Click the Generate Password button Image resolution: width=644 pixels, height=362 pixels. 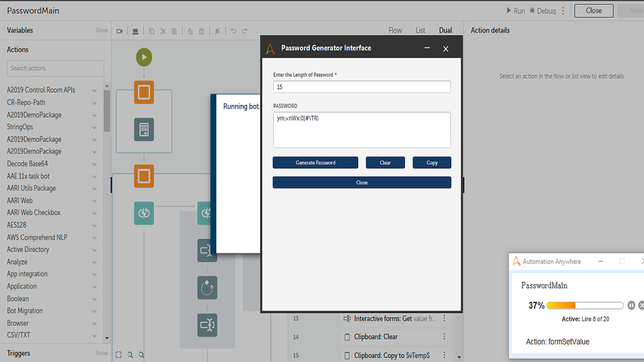coord(315,162)
